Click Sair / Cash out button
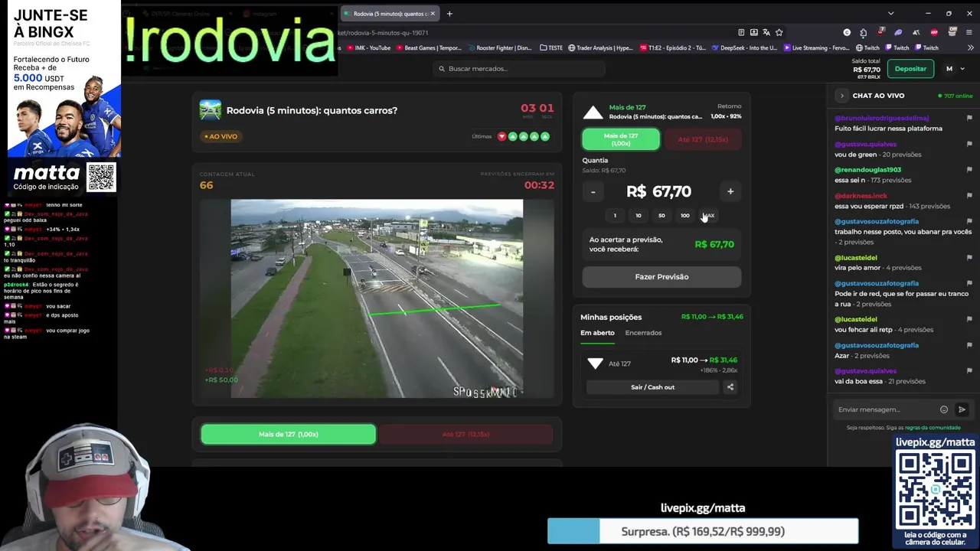980x551 pixels. pyautogui.click(x=653, y=387)
